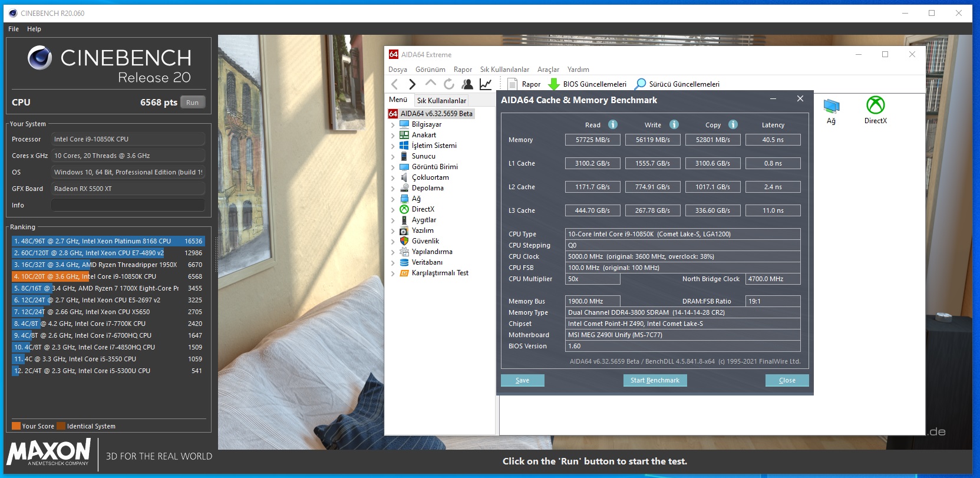The height and width of the screenshot is (478, 980).
Task: Expand the Görüntü Birimi tree node
Action: coord(393,167)
